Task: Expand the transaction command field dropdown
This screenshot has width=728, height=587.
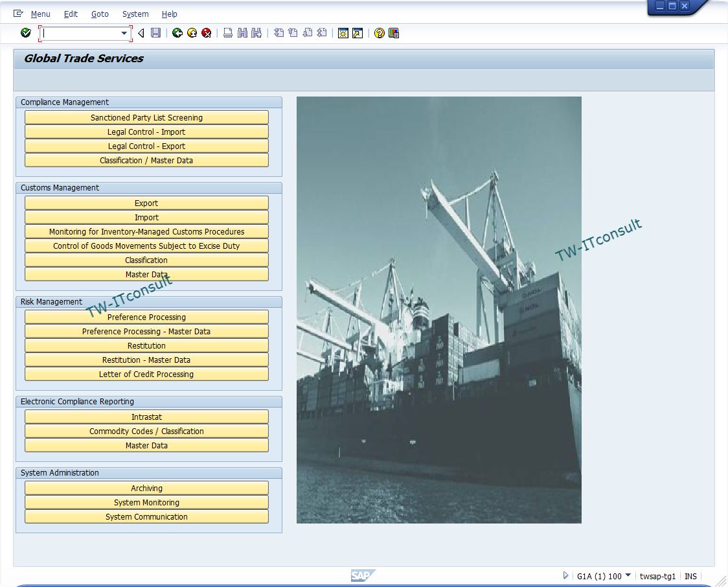Action: pyautogui.click(x=124, y=33)
